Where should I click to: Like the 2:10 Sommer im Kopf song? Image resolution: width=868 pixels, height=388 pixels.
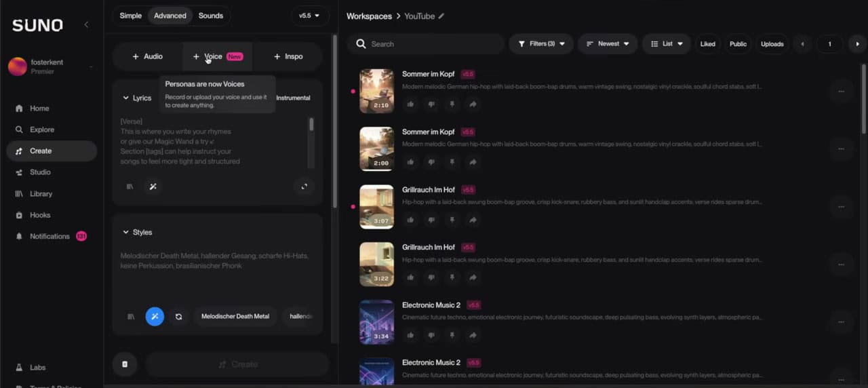click(410, 104)
